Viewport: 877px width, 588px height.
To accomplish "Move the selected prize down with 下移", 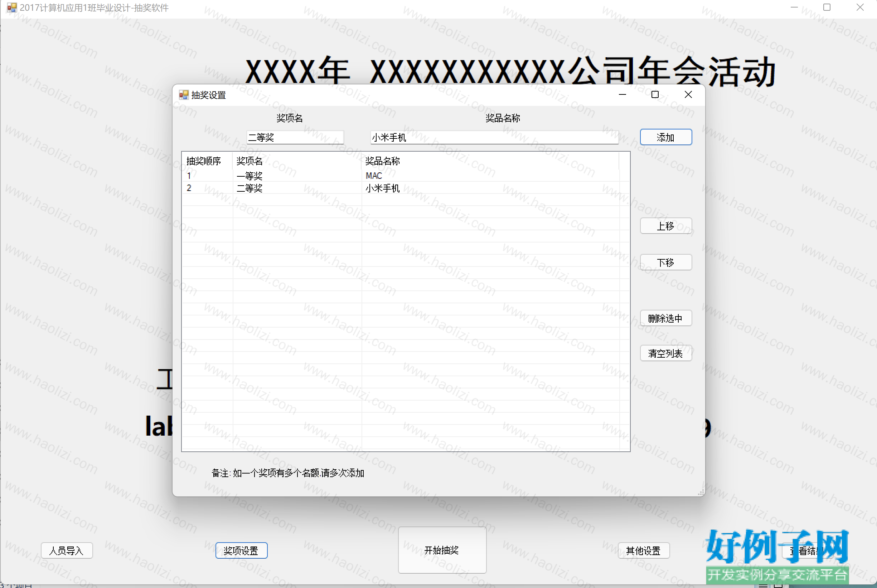I will click(666, 262).
